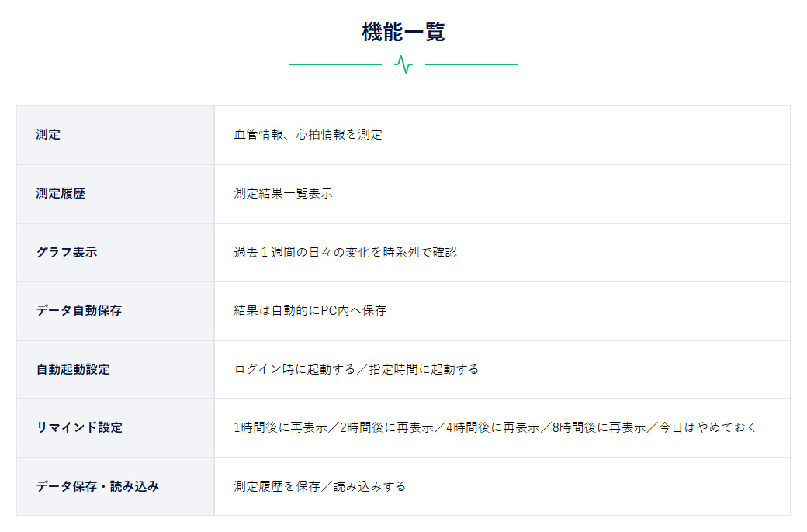The height and width of the screenshot is (532, 807).
Task: Click the 結果は自動的にPC内へ保存 text
Action: [x=310, y=310]
